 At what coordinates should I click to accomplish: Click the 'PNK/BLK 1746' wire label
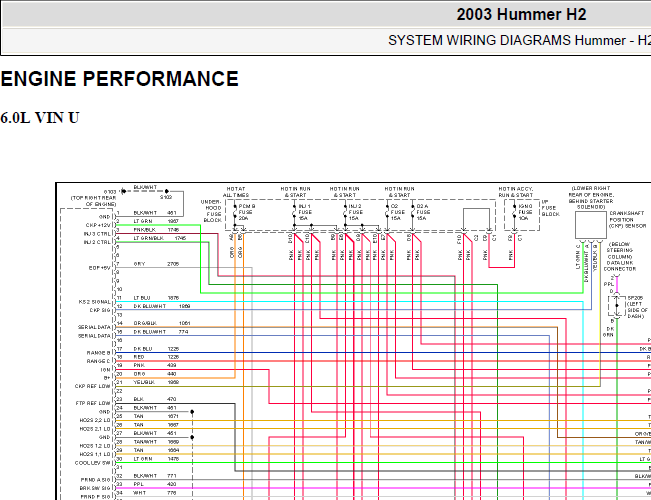[156, 230]
